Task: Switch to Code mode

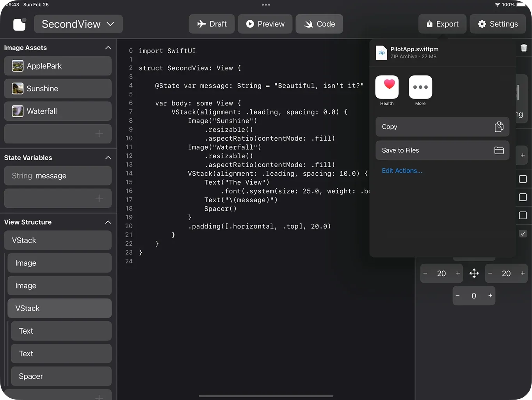Action: 319,24
